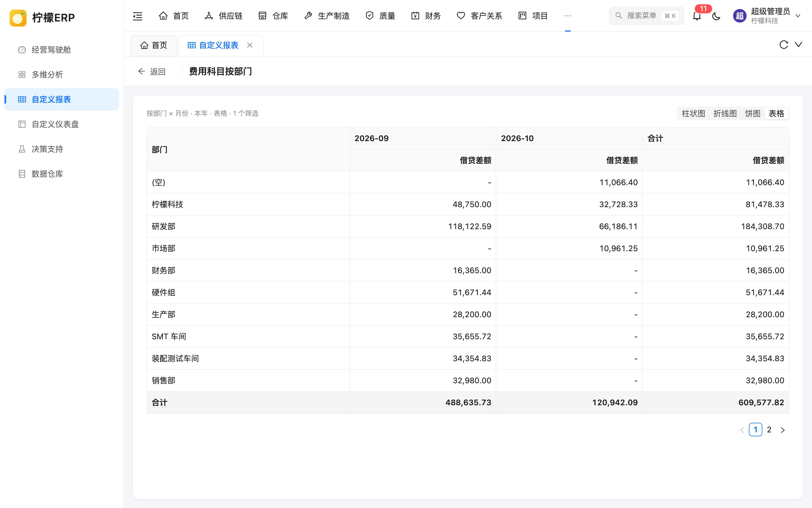The width and height of the screenshot is (812, 508).
Task: Open 经营驾驶舱 in the sidebar
Action: (62, 50)
